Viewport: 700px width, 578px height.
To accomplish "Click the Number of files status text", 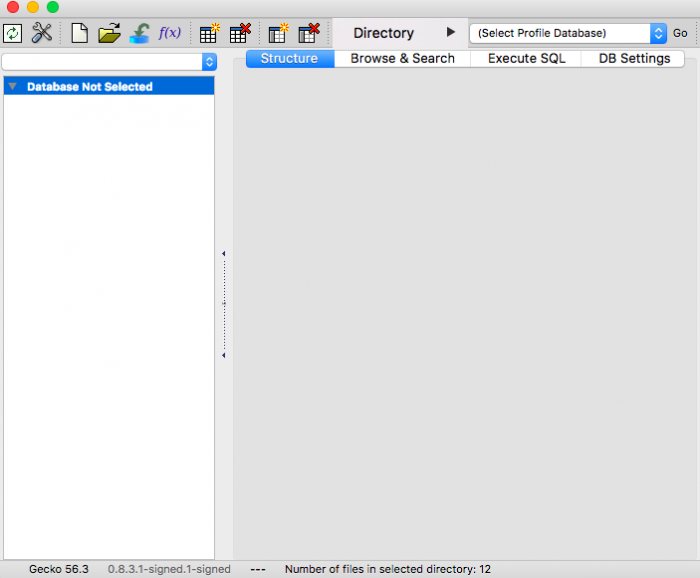I will (x=388, y=569).
